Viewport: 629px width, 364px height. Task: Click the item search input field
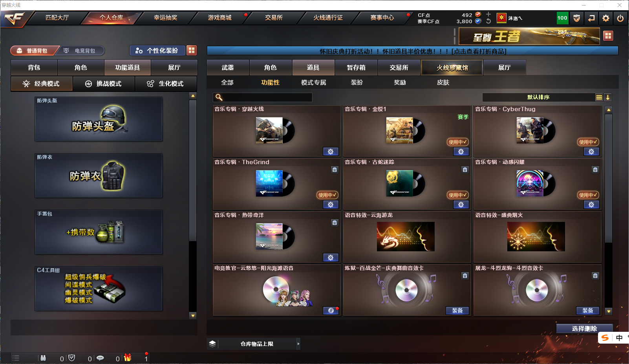[263, 97]
